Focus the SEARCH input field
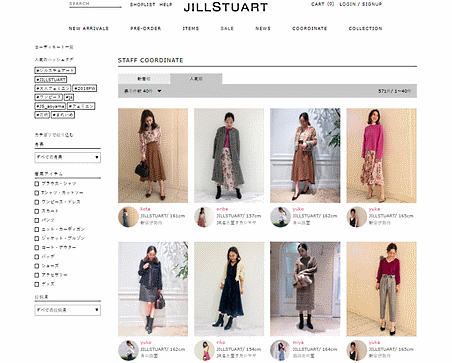 point(95,4)
